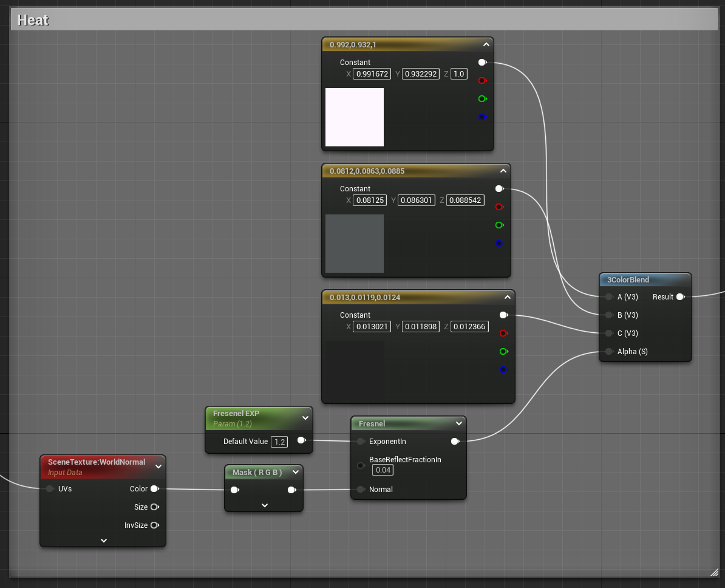The height and width of the screenshot is (588, 725).
Task: Click the Heat comment resize grip corner
Action: 714,572
